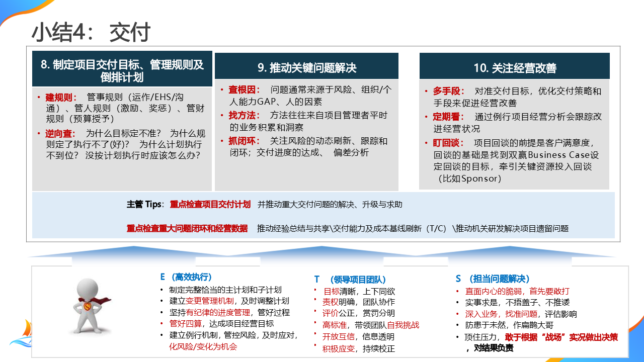Click bullet 管好四算，达成项目经营目标
644x362 pixels.
point(221,323)
